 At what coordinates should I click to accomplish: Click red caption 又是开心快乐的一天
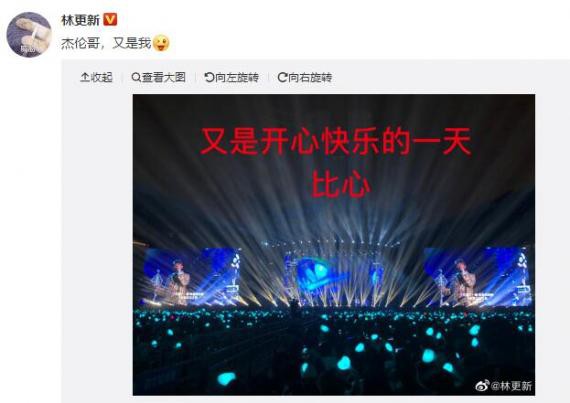[x=336, y=141]
